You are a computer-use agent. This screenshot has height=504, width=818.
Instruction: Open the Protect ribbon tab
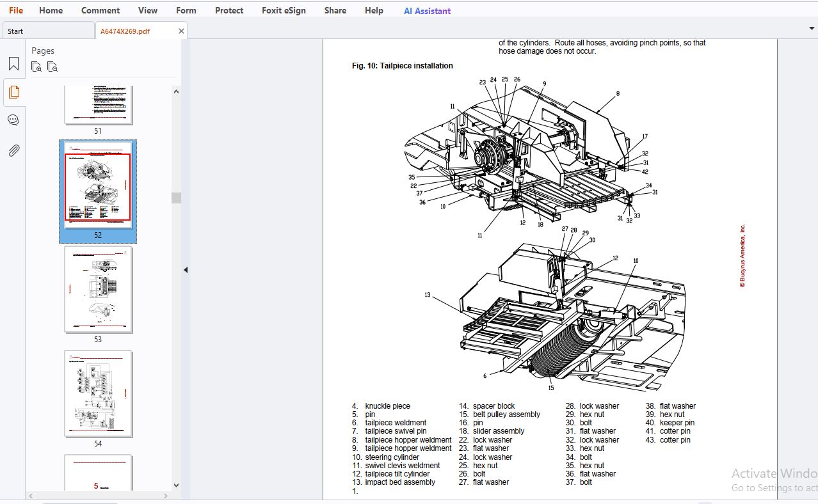pos(229,10)
